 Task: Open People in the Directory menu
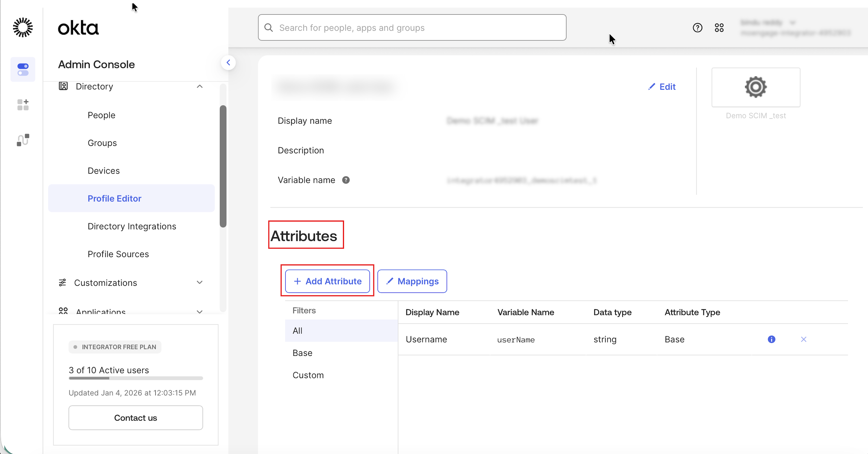click(101, 115)
